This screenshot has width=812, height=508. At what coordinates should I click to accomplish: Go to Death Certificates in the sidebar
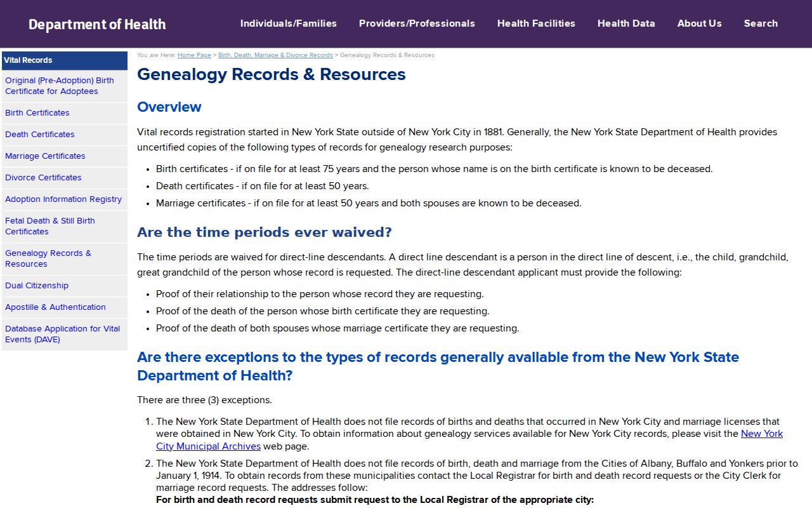[65, 135]
